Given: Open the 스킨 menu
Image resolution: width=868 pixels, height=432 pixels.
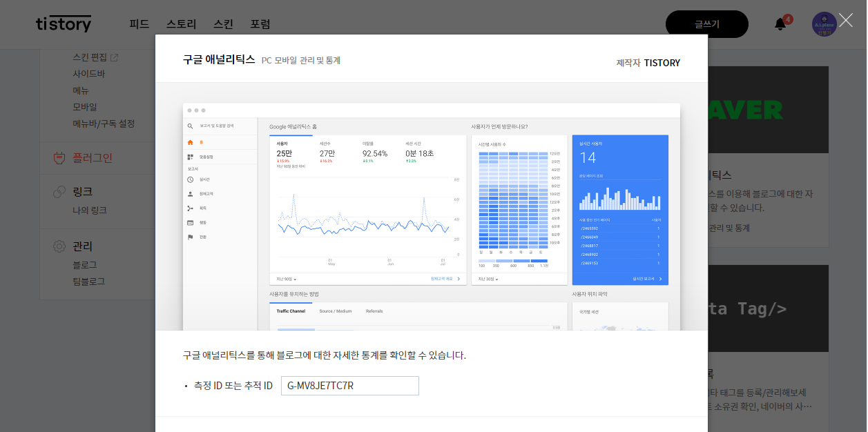Looking at the screenshot, I should tap(223, 24).
